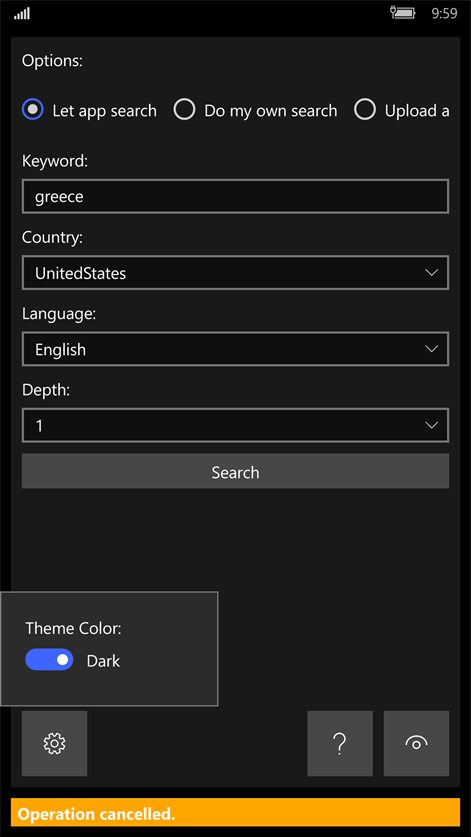Screen dimensions: 471x837
Task: Open the Language dropdown showing English
Action: (x=235, y=349)
